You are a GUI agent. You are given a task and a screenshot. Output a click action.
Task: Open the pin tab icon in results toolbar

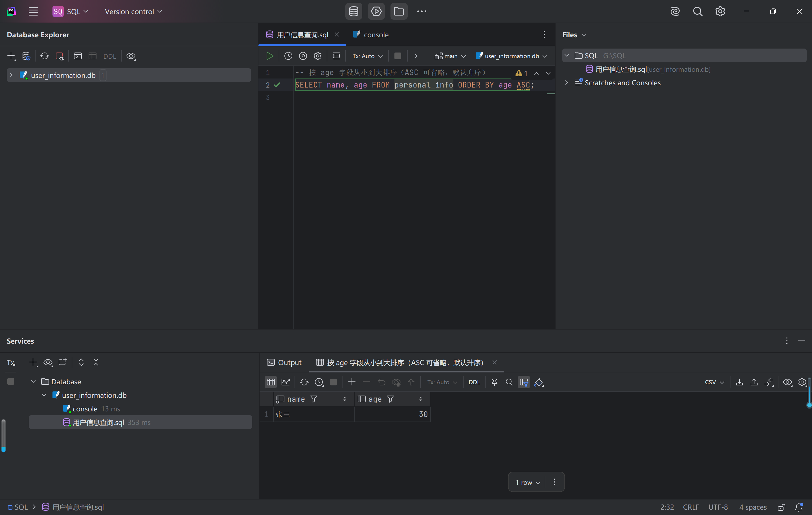[x=494, y=382]
